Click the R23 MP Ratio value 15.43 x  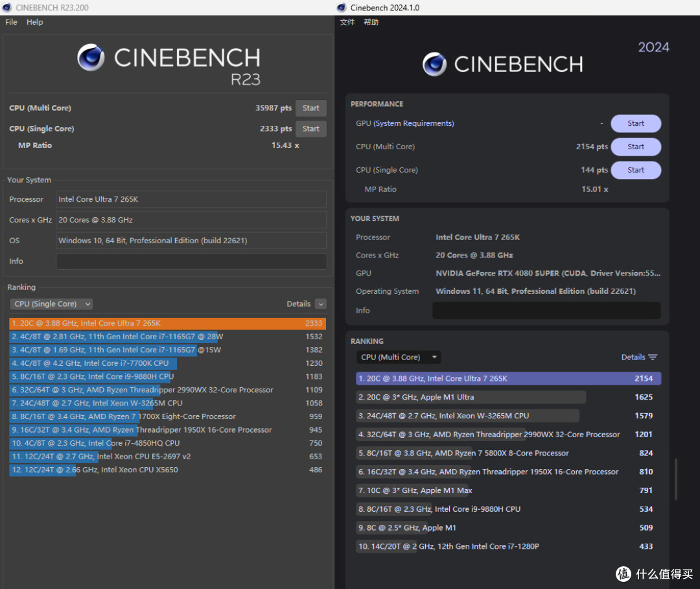click(285, 145)
